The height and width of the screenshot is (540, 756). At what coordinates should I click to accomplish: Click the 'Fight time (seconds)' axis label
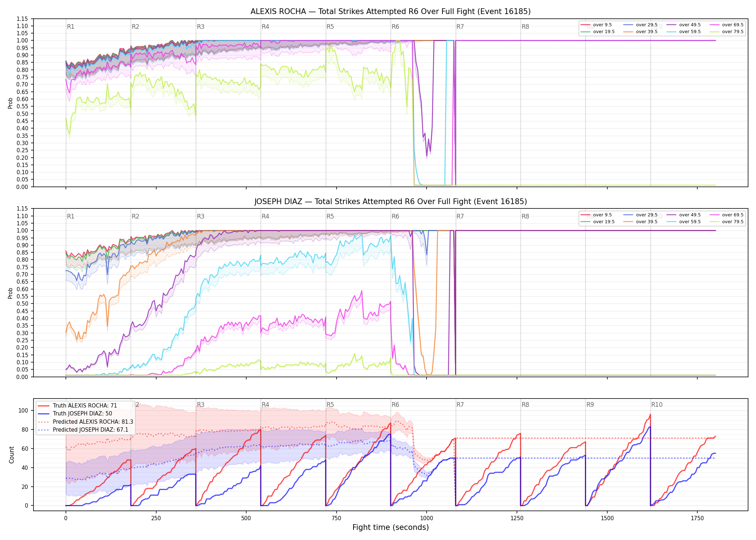pyautogui.click(x=391, y=527)
